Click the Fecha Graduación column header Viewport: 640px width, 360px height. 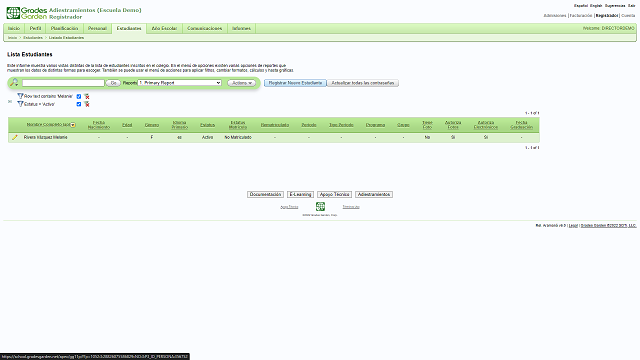click(x=521, y=125)
